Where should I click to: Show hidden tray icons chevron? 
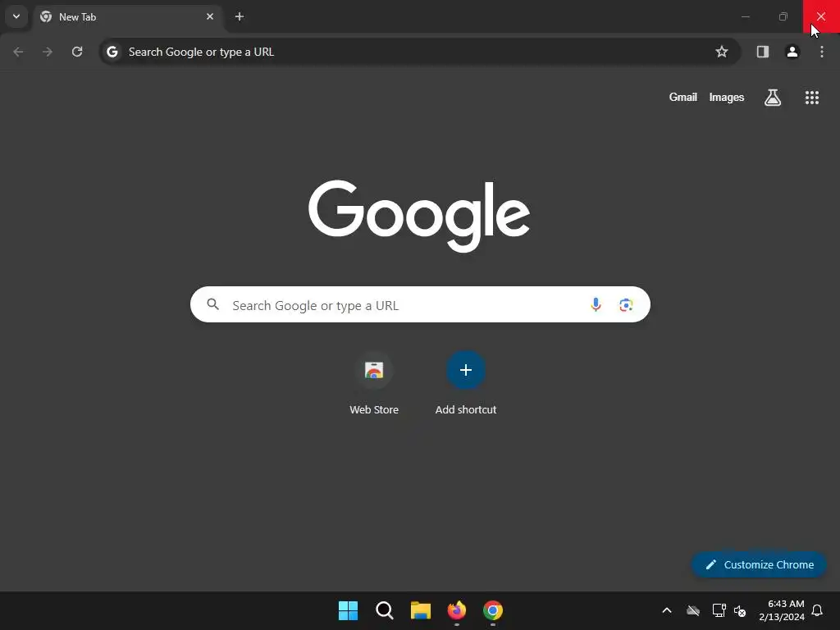(x=667, y=610)
